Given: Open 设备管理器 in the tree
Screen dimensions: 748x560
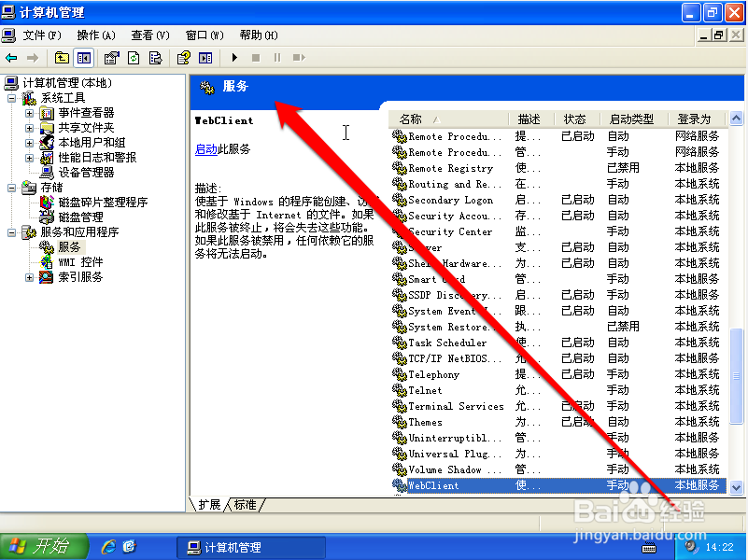Looking at the screenshot, I should click(86, 172).
